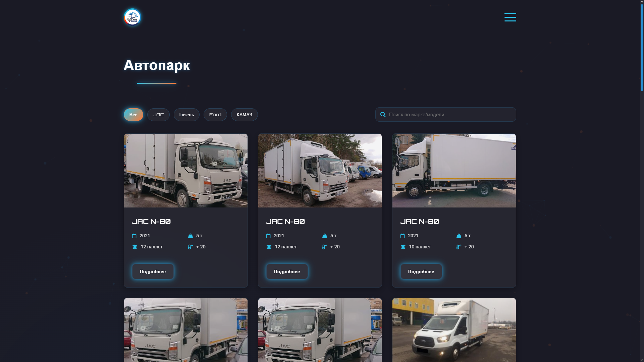This screenshot has height=362, width=644.
Task: Click the company logo icon
Action: pos(132,17)
